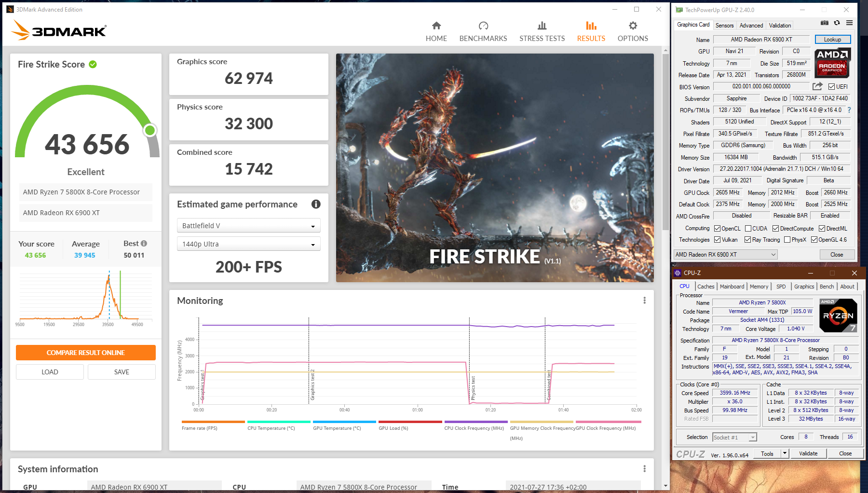The width and height of the screenshot is (868, 493).
Task: Click COMPARE RESULT ONLINE button
Action: [x=86, y=353]
